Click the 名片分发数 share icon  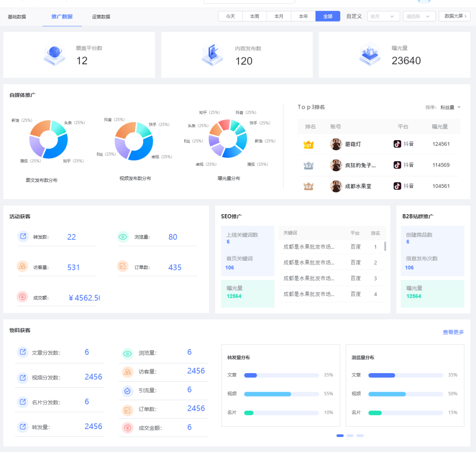22,402
